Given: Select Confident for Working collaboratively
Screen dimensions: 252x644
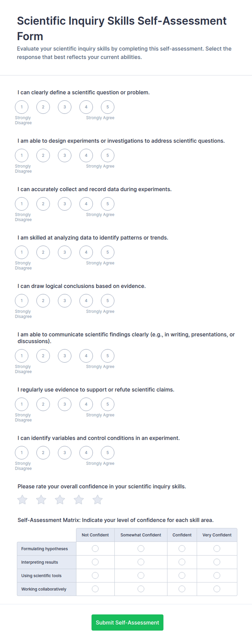Looking at the screenshot, I should click(x=182, y=589).
